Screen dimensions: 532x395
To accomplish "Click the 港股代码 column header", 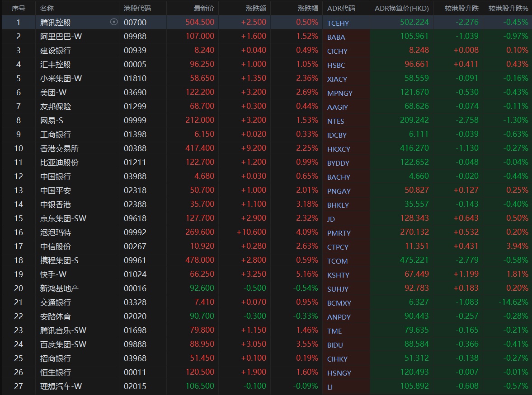I will 137,8.
